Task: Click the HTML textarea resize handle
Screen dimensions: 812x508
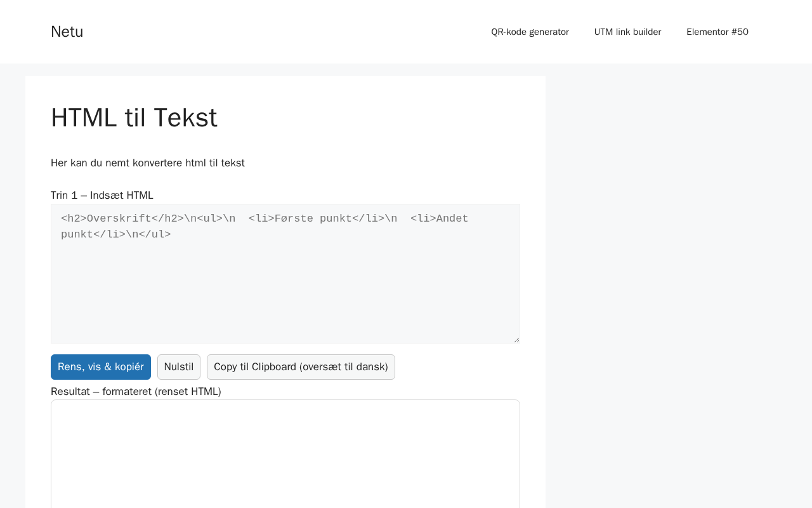Action: click(516, 340)
